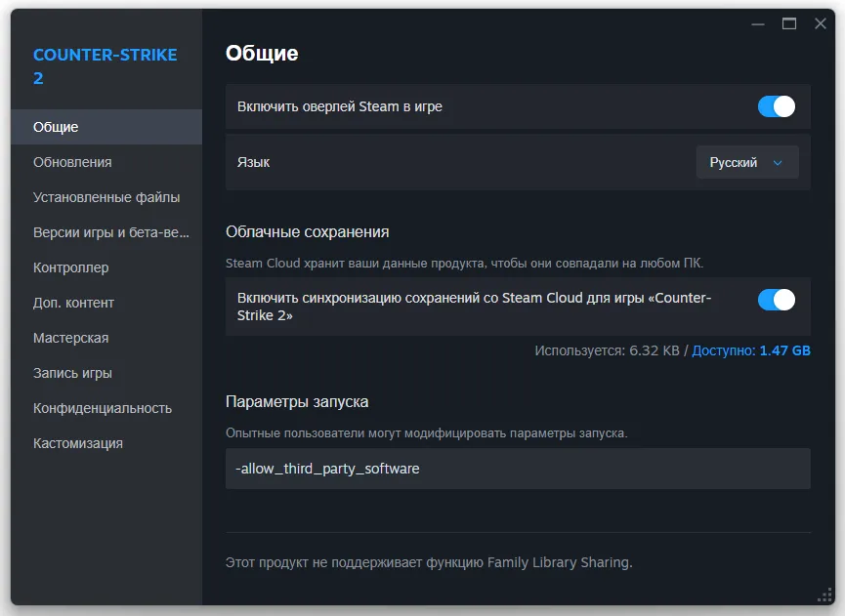Screen dimensions: 845x616
Task: Open the Русский language dropdown
Action: point(747,162)
